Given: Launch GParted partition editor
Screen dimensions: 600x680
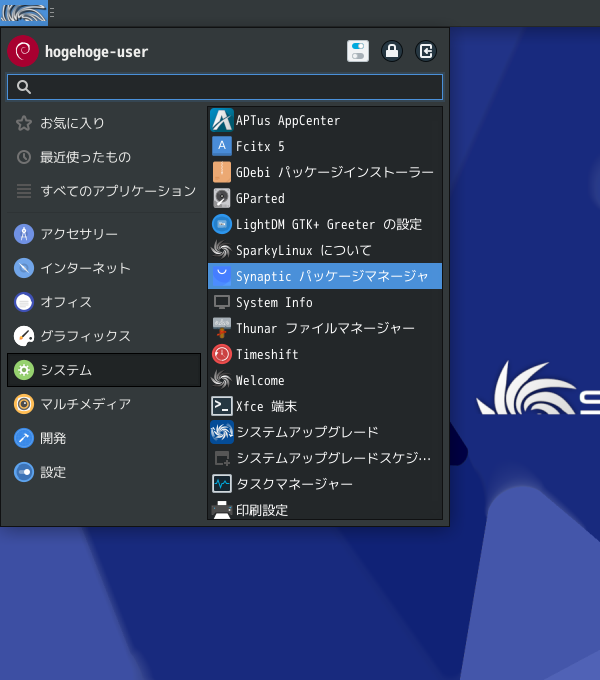Looking at the screenshot, I should tap(325, 198).
